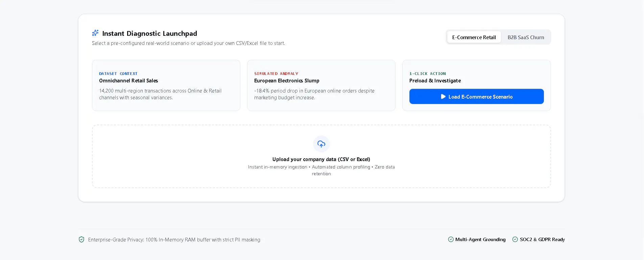Image resolution: width=644 pixels, height=260 pixels.
Task: Click the European Electronics Slump card
Action: [x=321, y=85]
